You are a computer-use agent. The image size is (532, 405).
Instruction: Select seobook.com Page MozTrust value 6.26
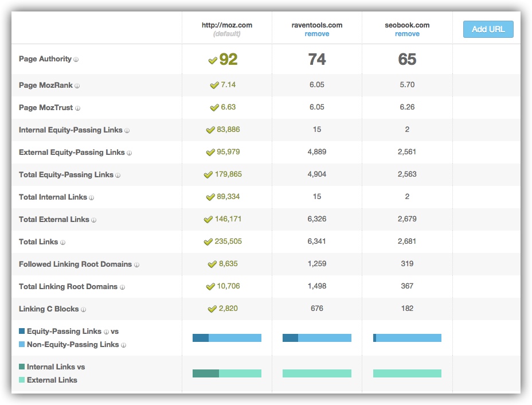pyautogui.click(x=407, y=107)
